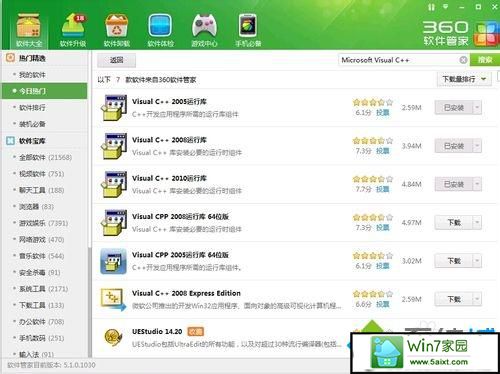Download Visual CPP 2005运行库 64位版
Image resolution: width=500 pixels, height=374 pixels.
pyautogui.click(x=454, y=261)
